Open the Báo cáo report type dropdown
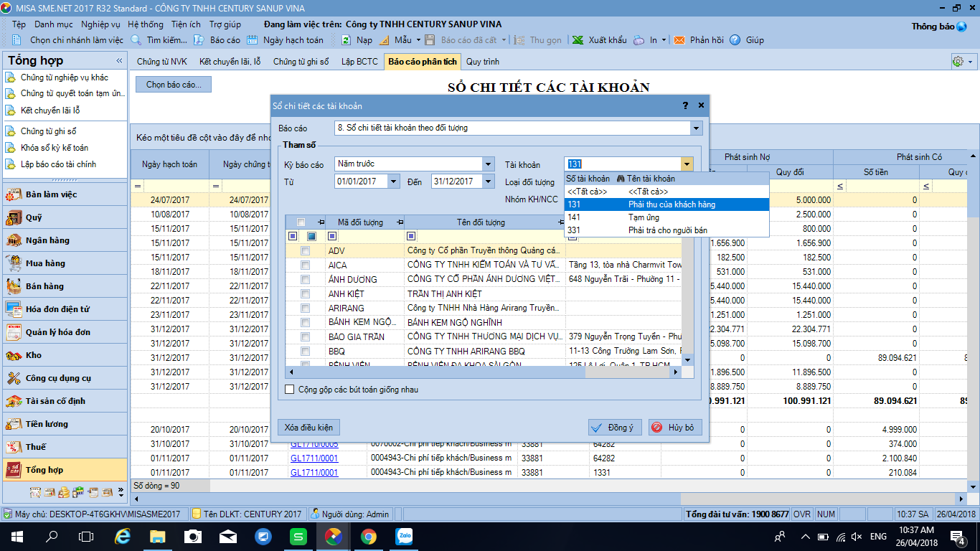 point(695,128)
